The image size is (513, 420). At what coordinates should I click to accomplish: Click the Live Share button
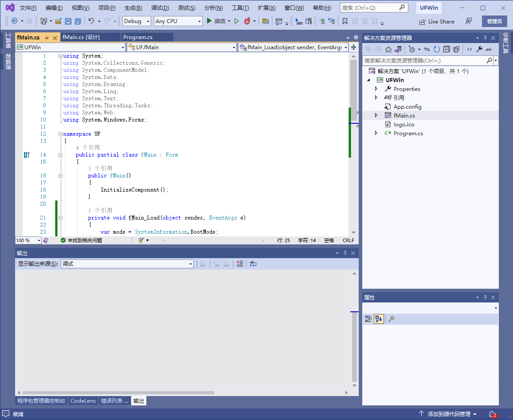(437, 22)
